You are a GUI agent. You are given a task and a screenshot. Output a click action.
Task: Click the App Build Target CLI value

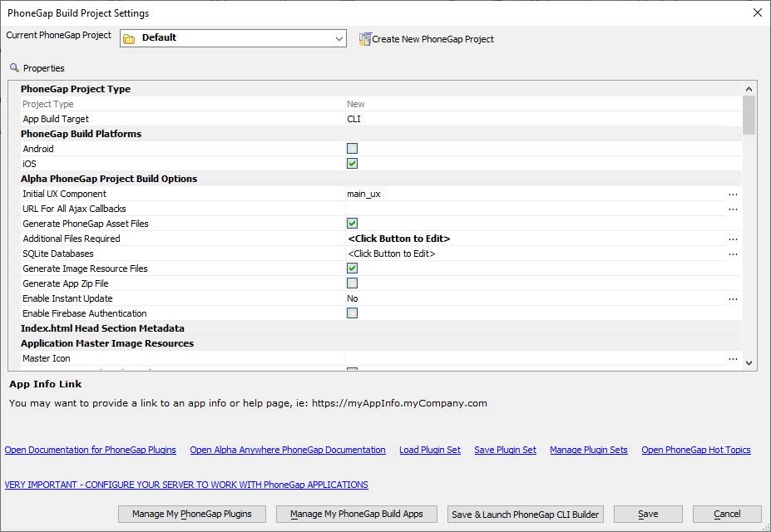tap(354, 119)
